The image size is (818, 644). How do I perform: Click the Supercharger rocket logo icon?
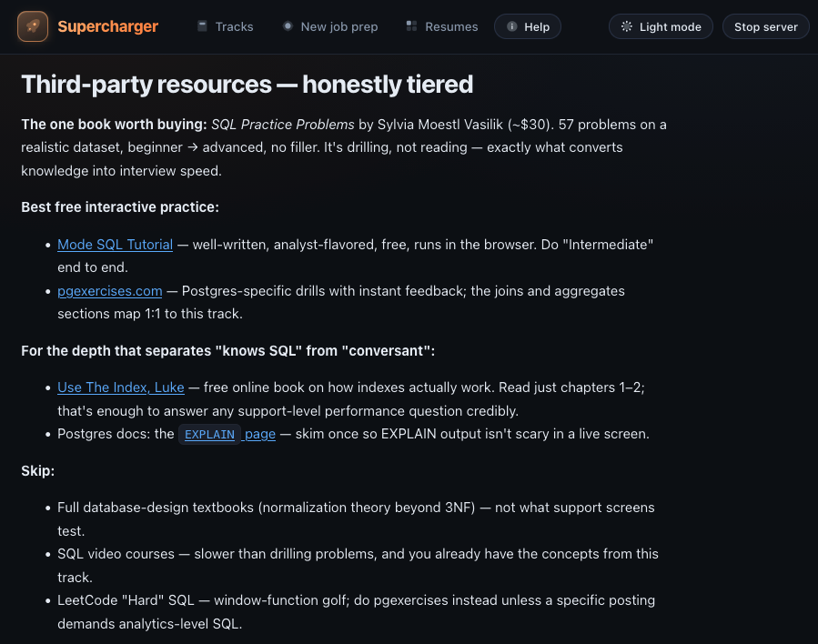point(33,26)
